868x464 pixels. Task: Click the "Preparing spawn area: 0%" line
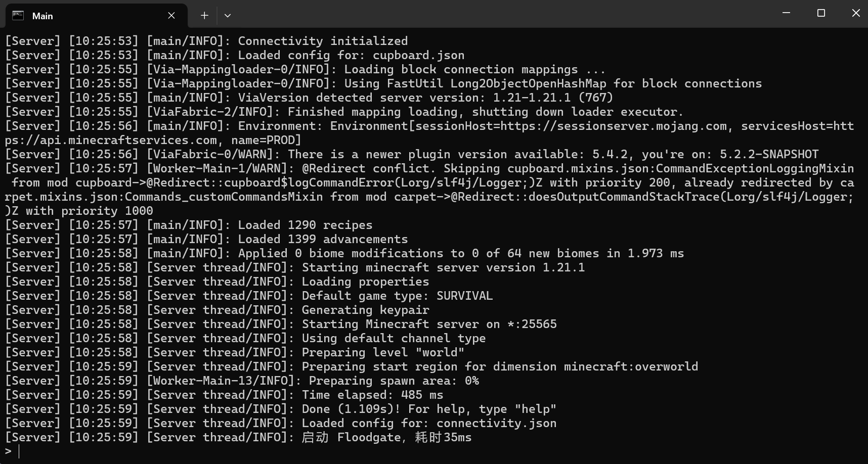394,381
